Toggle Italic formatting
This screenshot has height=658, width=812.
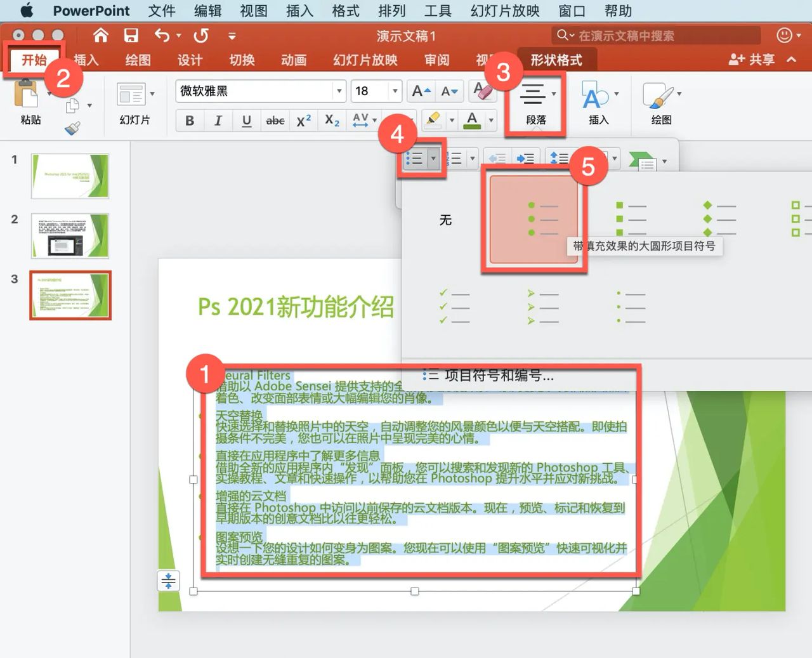pyautogui.click(x=218, y=121)
